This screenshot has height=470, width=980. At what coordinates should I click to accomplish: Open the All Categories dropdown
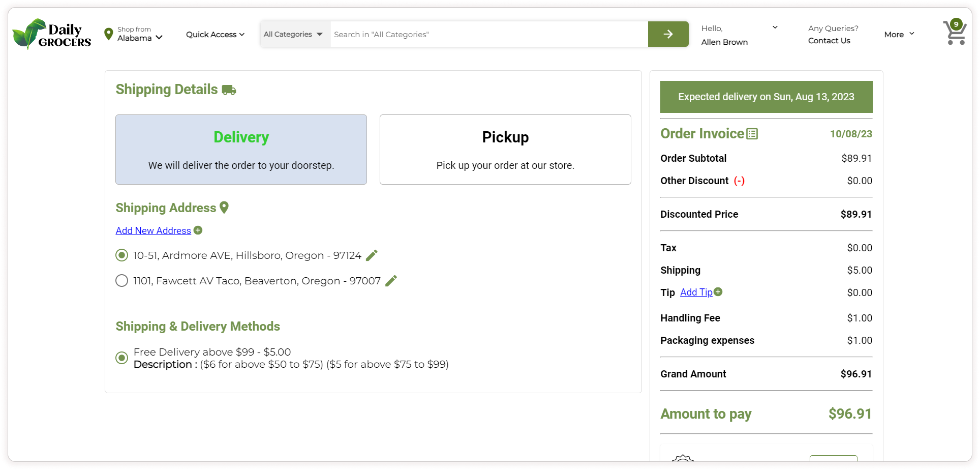(x=293, y=34)
